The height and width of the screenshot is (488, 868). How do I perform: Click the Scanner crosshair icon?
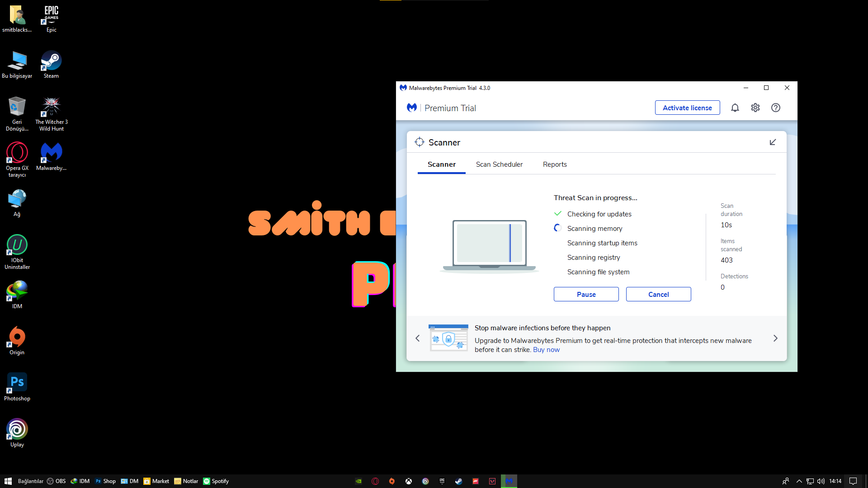420,142
